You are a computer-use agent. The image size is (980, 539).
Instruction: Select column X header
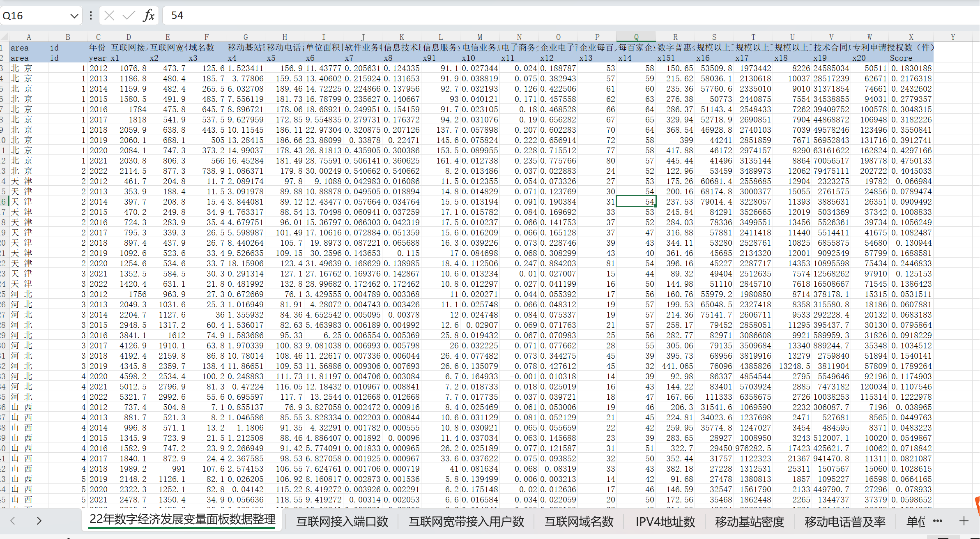(x=911, y=37)
